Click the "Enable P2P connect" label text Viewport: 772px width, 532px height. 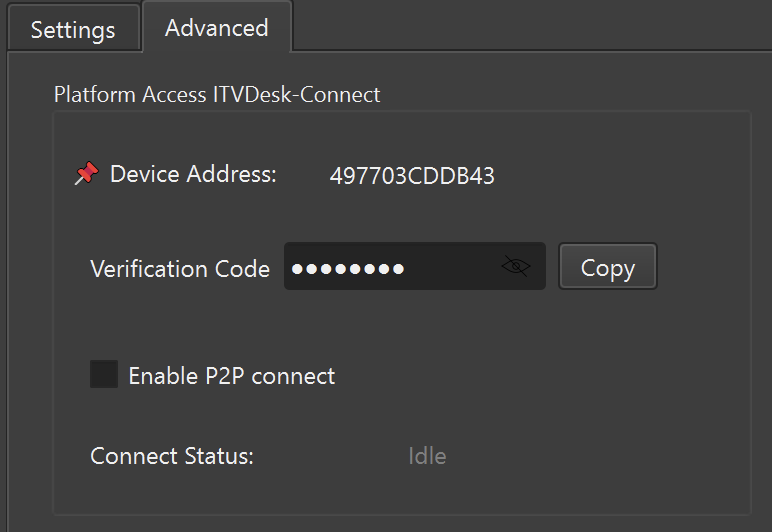(232, 376)
